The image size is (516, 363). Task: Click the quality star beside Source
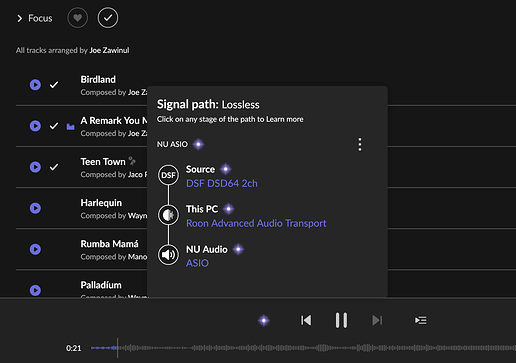point(226,169)
